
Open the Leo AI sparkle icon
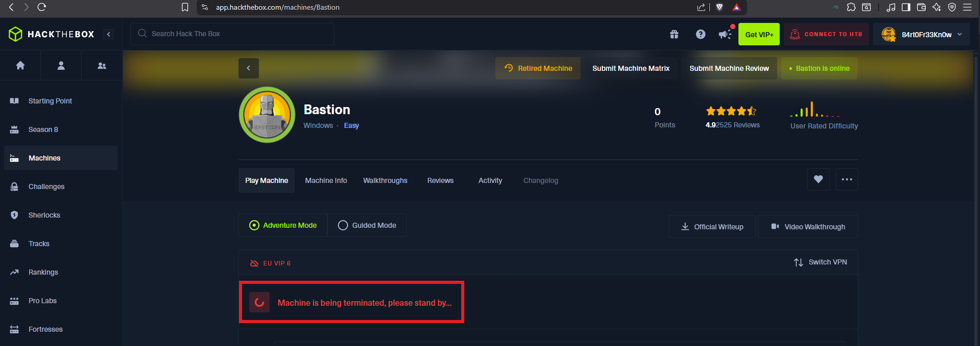point(937,7)
